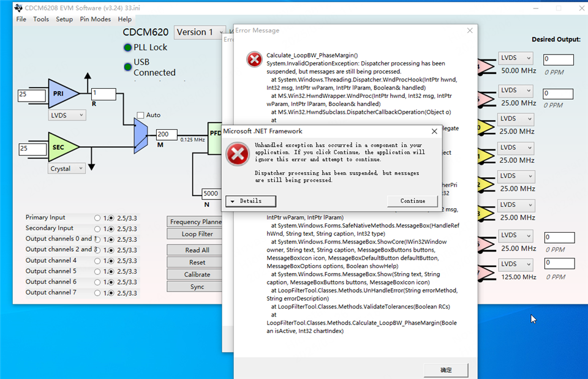Image resolution: width=588 pixels, height=379 pixels.
Task: Click the Calibrate button
Action: point(195,274)
